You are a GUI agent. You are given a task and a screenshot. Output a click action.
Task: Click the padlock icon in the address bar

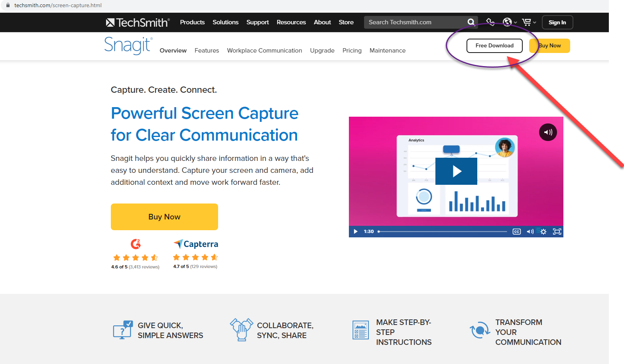pyautogui.click(x=8, y=5)
